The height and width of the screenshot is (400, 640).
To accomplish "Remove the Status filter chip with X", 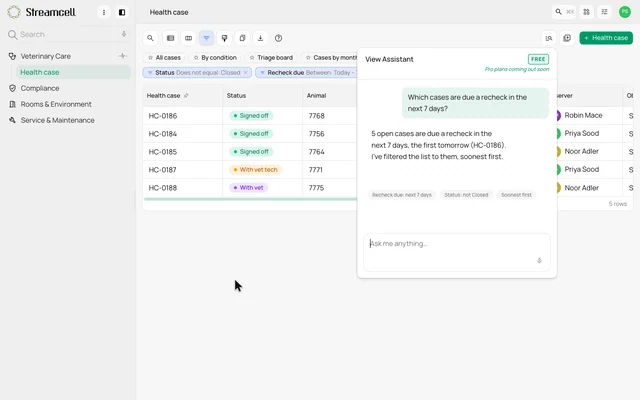I will tap(245, 73).
